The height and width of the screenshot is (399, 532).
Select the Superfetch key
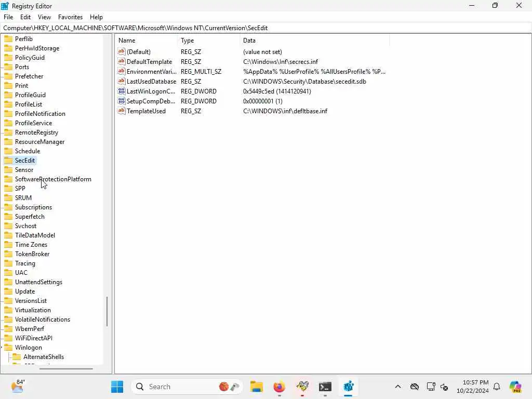coord(30,217)
